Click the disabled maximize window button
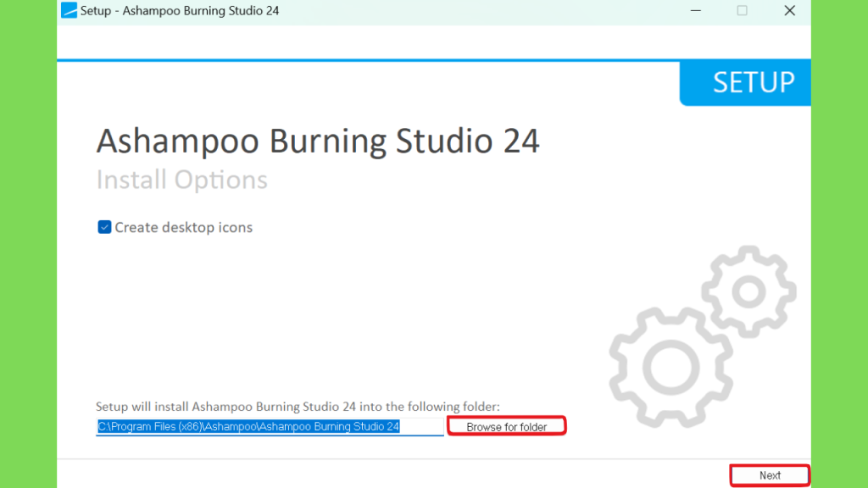Screen dimensions: 868x488 (742, 10)
